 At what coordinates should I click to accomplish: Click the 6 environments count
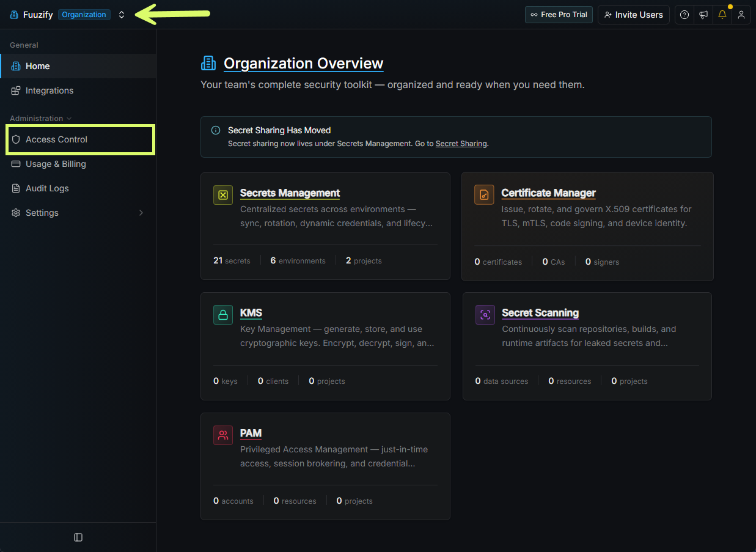click(x=298, y=261)
